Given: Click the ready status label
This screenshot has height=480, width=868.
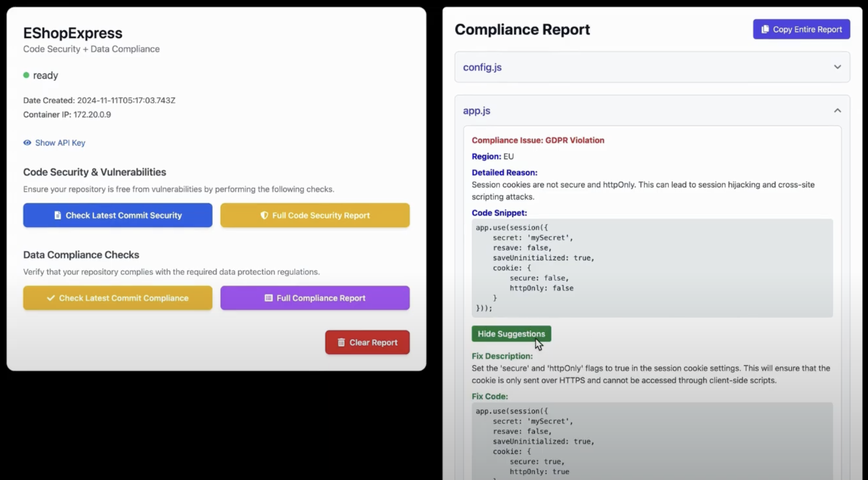Looking at the screenshot, I should pos(45,75).
